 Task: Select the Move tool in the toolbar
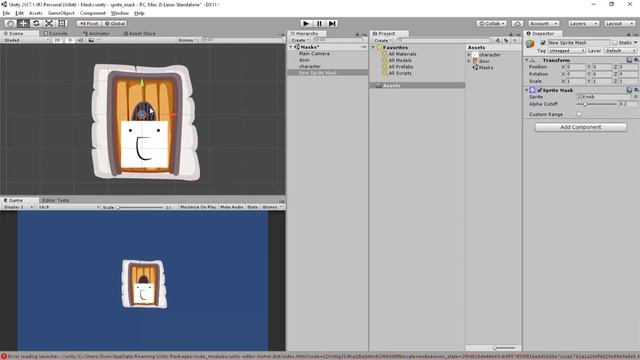coord(23,24)
